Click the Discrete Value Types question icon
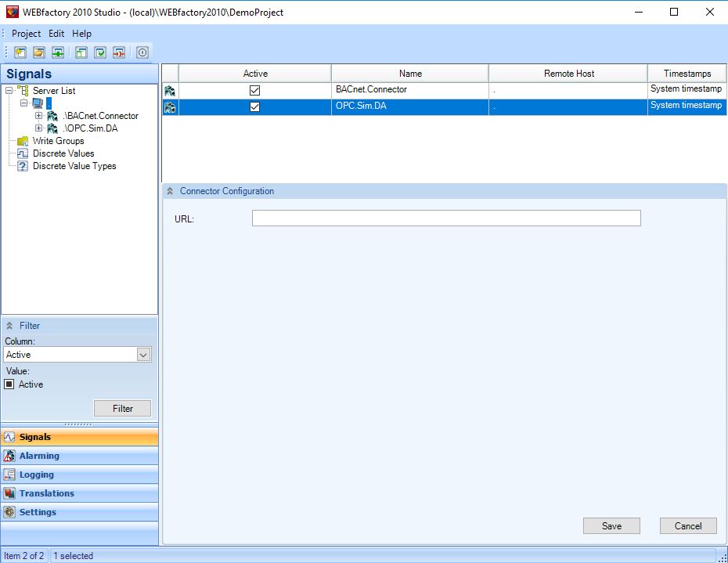Viewport: 728px width, 563px height. [x=23, y=166]
